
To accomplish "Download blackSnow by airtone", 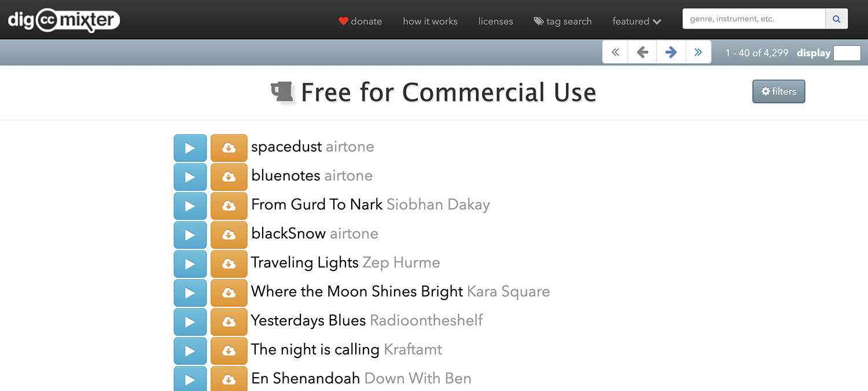I will coord(229,235).
